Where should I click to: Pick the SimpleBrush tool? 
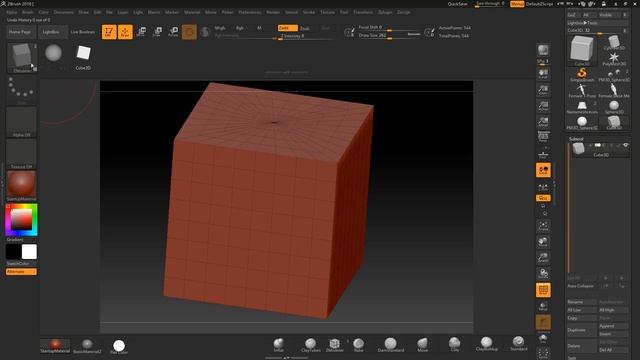point(582,75)
